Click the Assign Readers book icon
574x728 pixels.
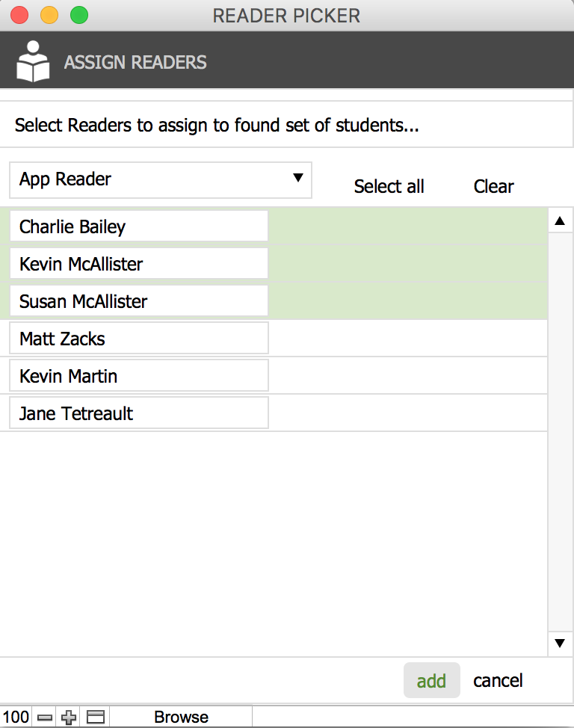(33, 61)
